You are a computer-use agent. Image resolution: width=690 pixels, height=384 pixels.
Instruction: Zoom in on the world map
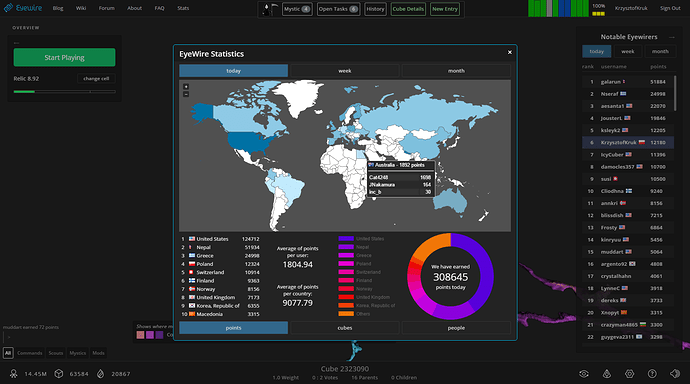tap(186, 87)
